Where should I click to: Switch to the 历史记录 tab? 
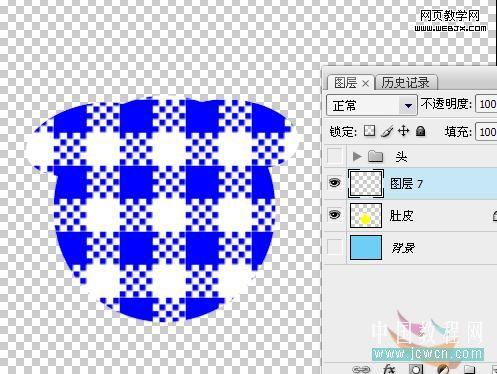(405, 83)
